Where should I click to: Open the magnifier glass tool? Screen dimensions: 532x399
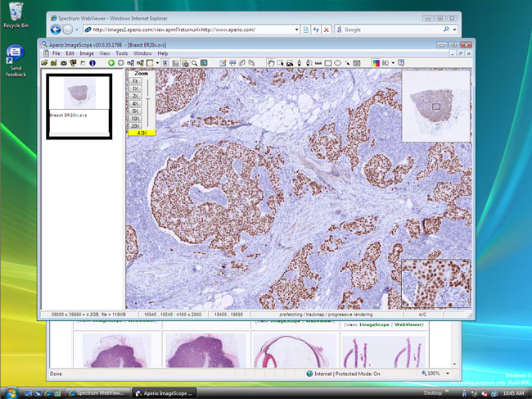point(194,63)
